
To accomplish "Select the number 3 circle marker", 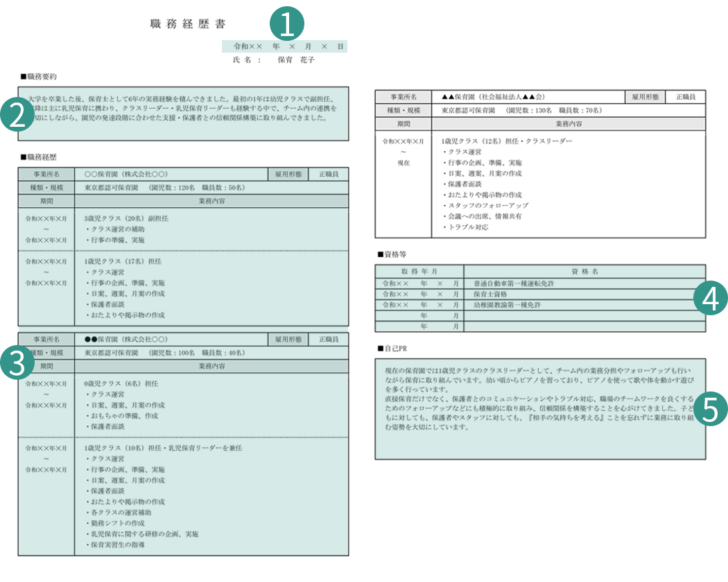I will 18,362.
